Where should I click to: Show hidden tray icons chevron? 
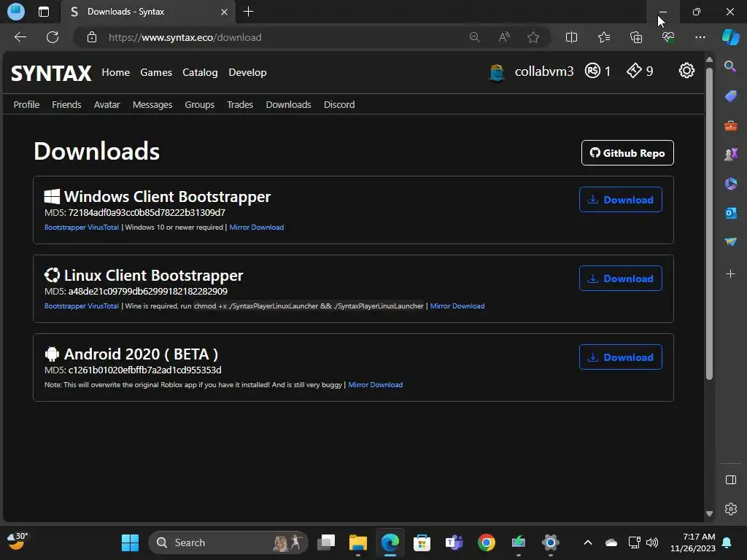(x=587, y=542)
